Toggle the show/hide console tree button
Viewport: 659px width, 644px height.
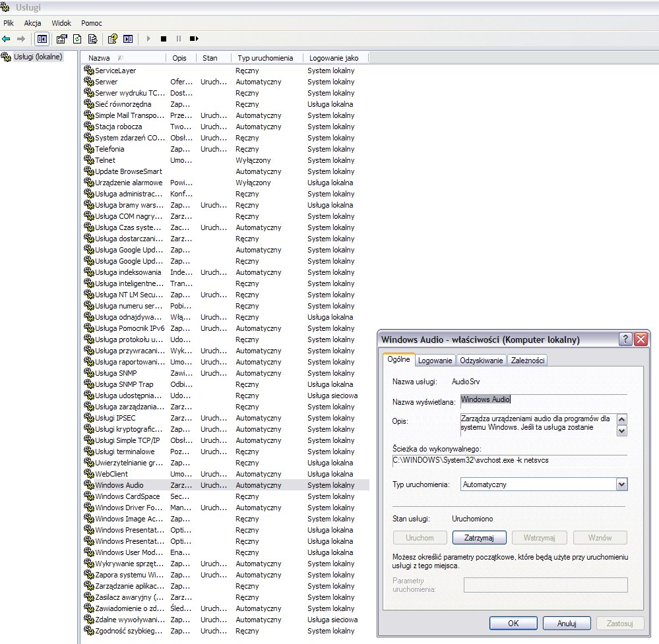[42, 39]
